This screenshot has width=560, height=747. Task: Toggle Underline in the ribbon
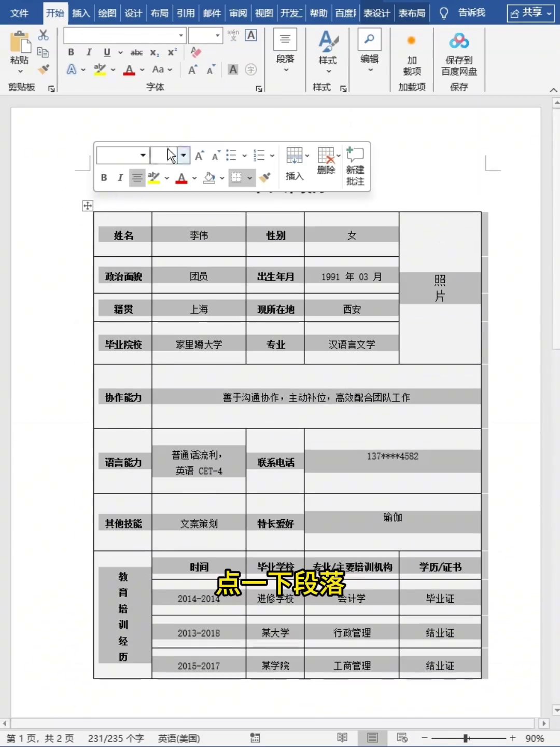(107, 52)
